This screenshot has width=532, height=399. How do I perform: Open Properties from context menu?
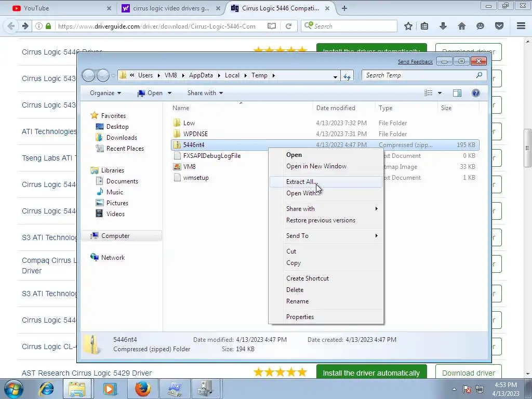(x=326, y=317)
